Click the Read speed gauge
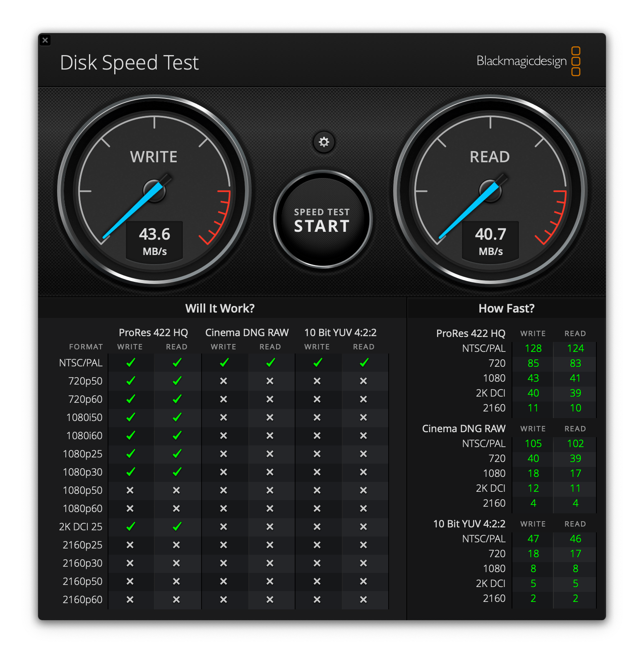Screen dimensions: 644x664 point(490,191)
